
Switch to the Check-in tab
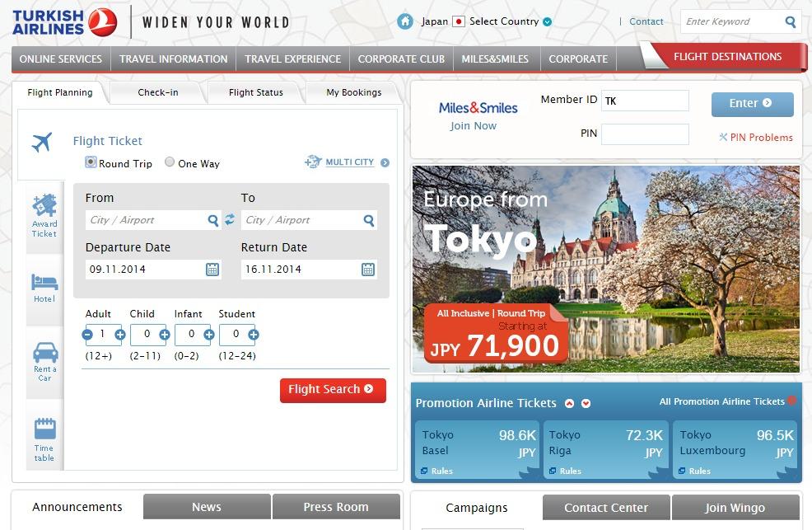[158, 92]
